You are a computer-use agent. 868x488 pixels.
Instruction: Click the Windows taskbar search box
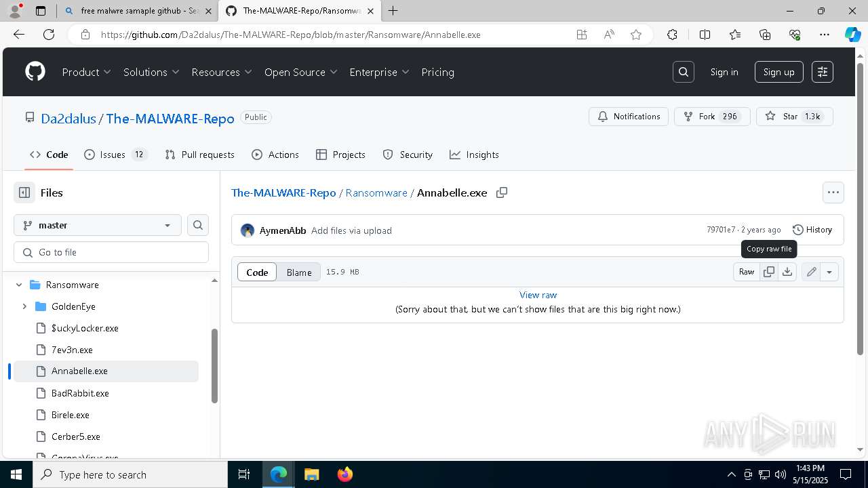(x=130, y=474)
